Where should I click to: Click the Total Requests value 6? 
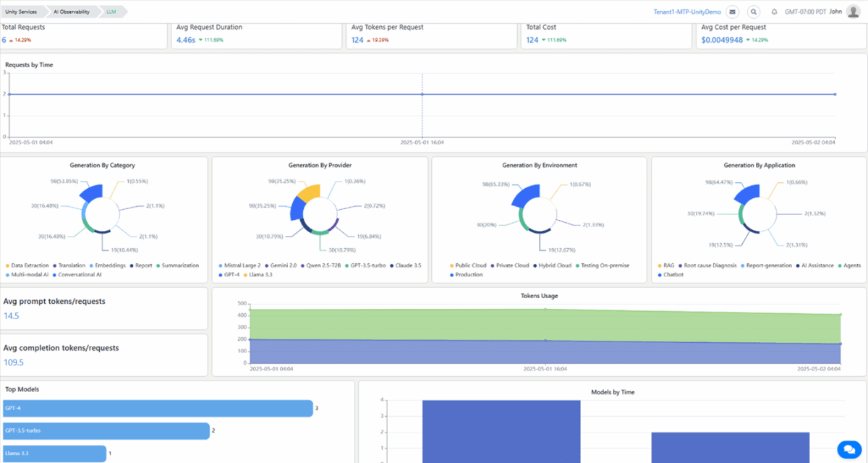(6, 41)
